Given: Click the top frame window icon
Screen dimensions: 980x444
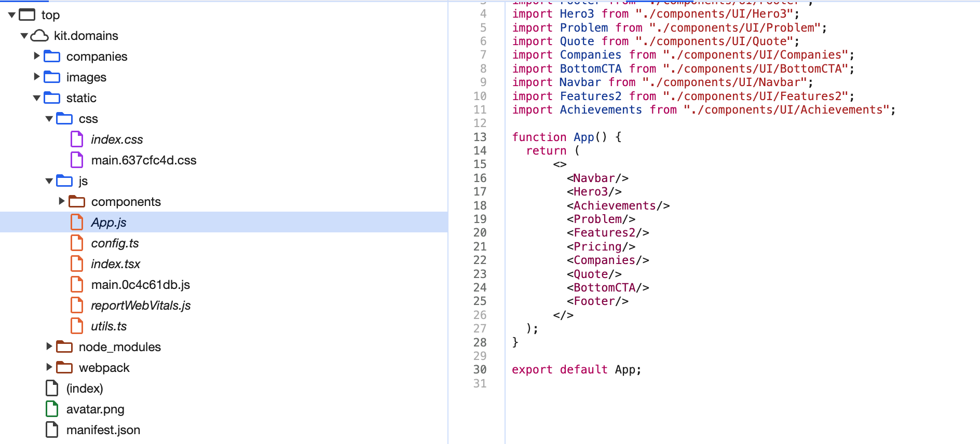Looking at the screenshot, I should 27,15.
